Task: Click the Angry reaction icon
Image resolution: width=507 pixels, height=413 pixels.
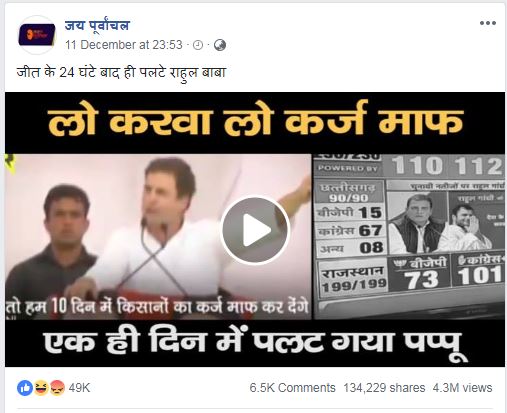Action: coord(57,388)
